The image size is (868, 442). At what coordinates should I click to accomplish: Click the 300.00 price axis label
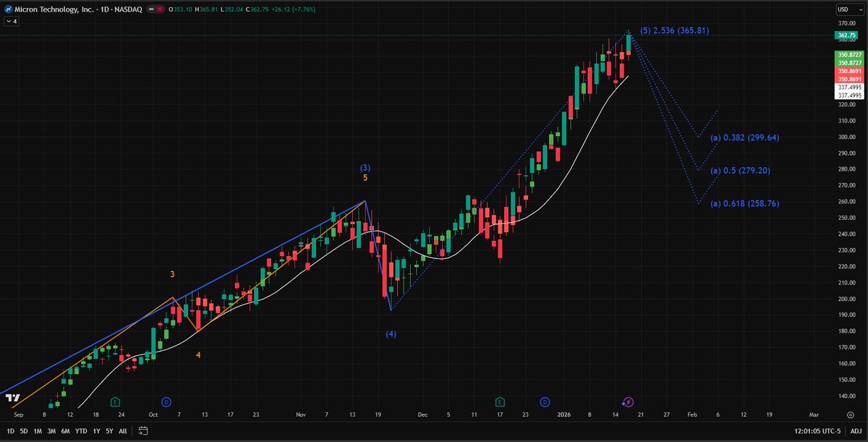[x=846, y=136]
